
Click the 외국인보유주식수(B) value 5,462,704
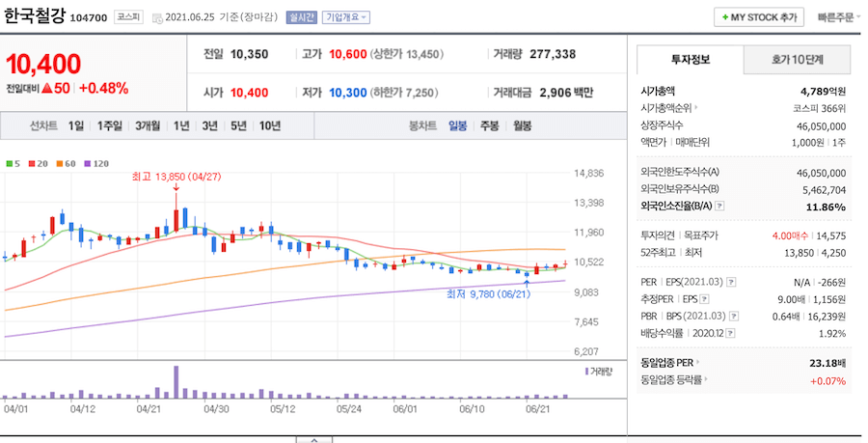pos(825,190)
